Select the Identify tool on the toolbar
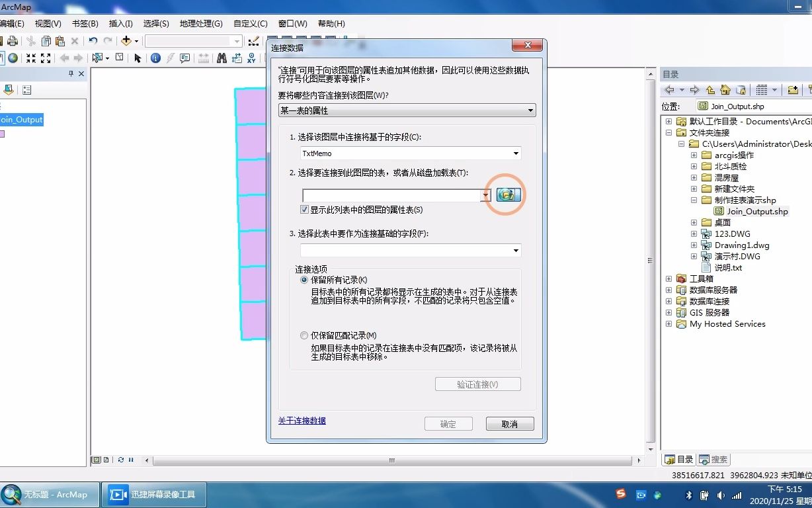 coord(156,58)
